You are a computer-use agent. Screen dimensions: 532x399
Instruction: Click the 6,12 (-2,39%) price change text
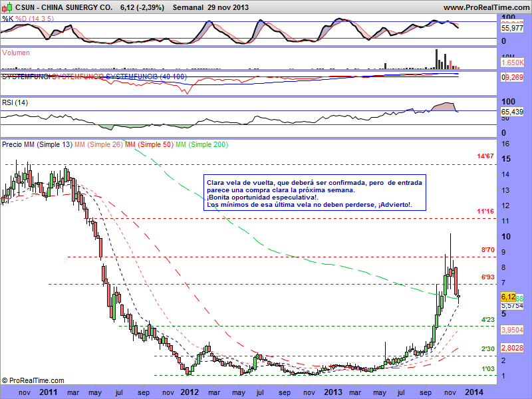pos(142,7)
